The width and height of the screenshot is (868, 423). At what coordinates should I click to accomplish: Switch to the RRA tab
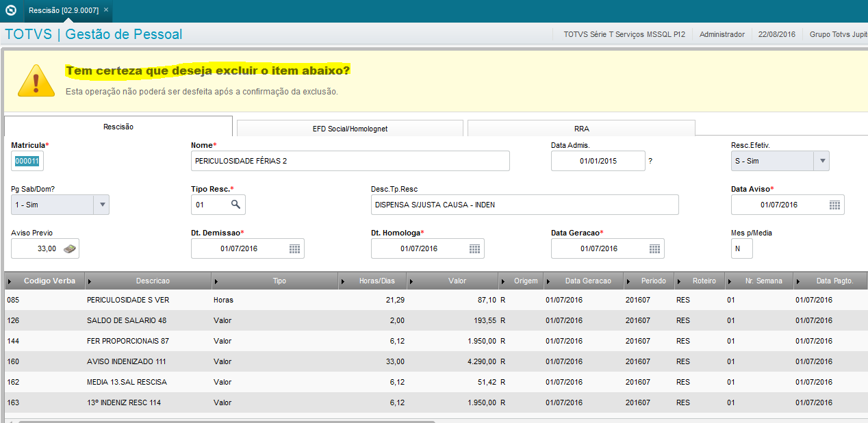click(x=581, y=128)
